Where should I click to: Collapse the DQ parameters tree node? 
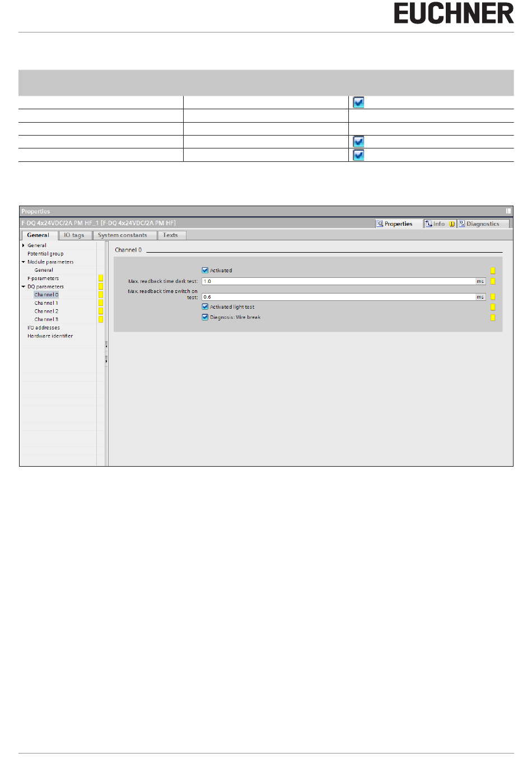[x=24, y=286]
